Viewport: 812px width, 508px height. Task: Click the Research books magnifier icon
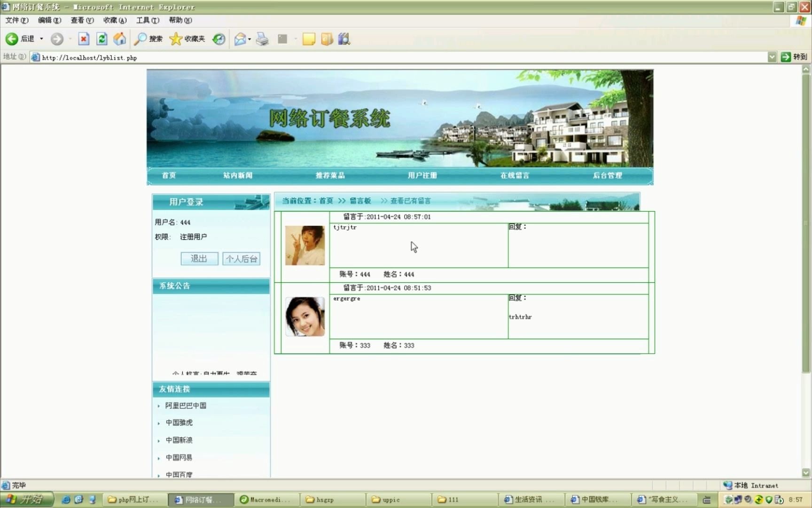(344, 39)
